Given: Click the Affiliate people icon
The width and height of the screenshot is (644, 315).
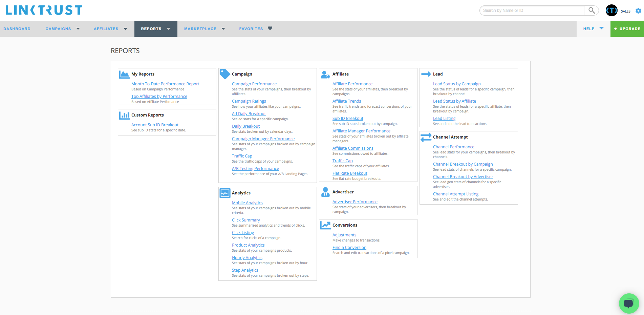Looking at the screenshot, I should (x=325, y=75).
